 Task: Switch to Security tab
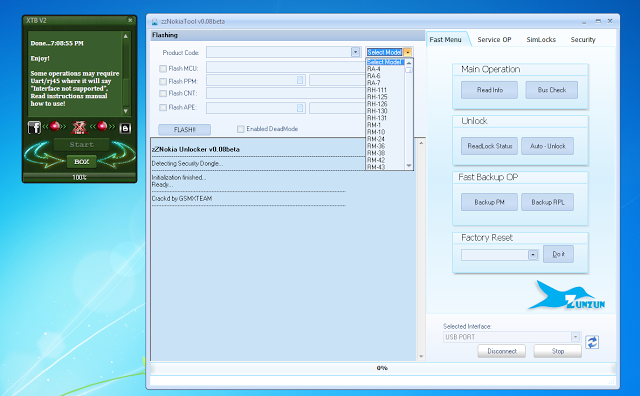583,40
